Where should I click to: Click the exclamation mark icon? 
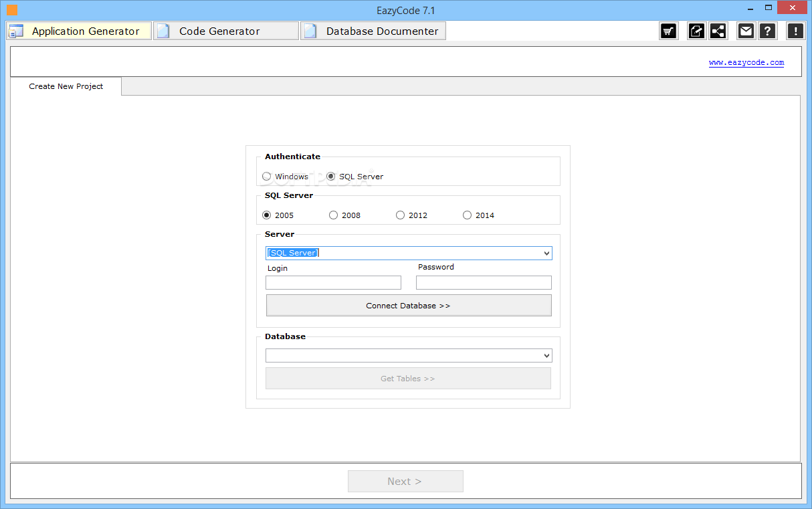tap(795, 31)
